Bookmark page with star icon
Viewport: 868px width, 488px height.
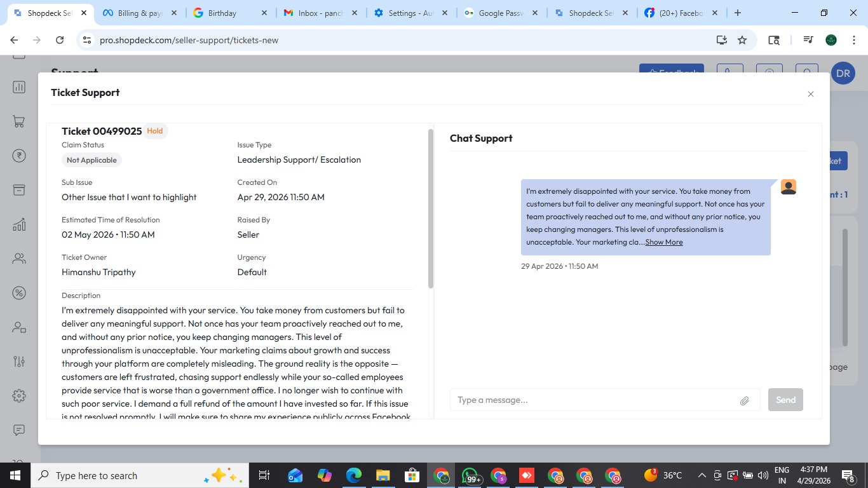click(742, 40)
